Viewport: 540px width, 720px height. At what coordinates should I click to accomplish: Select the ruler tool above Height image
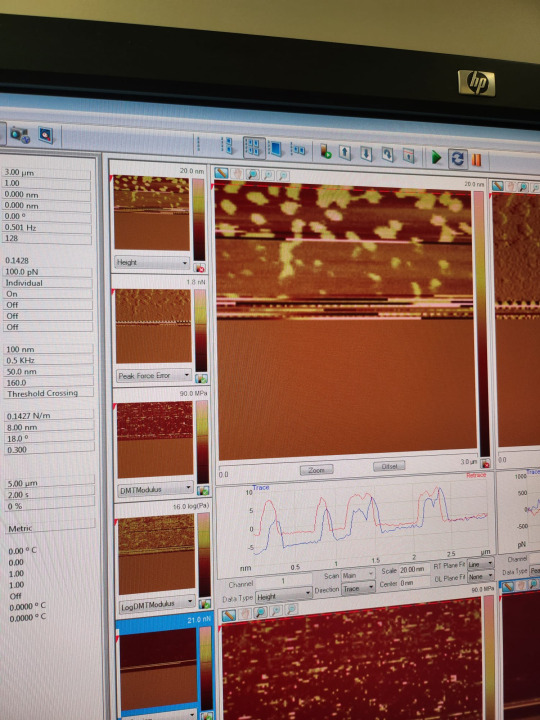pos(221,173)
